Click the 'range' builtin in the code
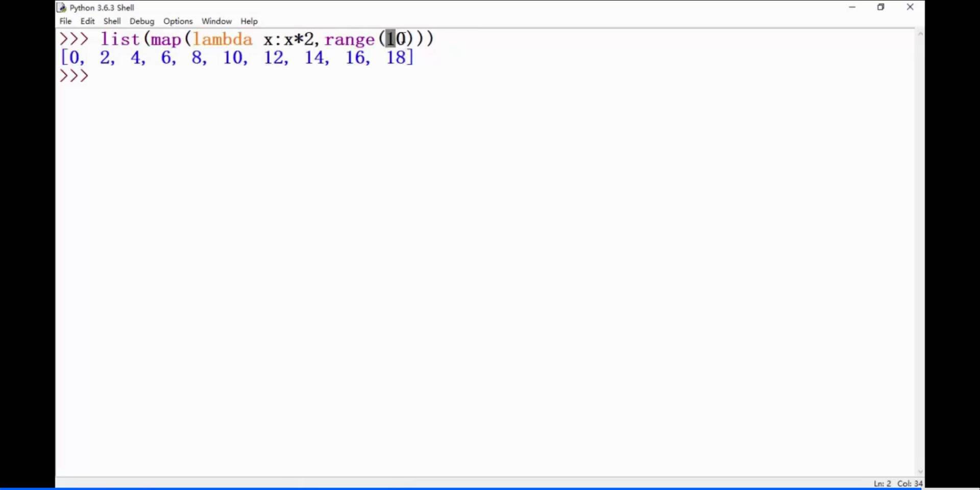The height and width of the screenshot is (490, 980). click(x=350, y=40)
